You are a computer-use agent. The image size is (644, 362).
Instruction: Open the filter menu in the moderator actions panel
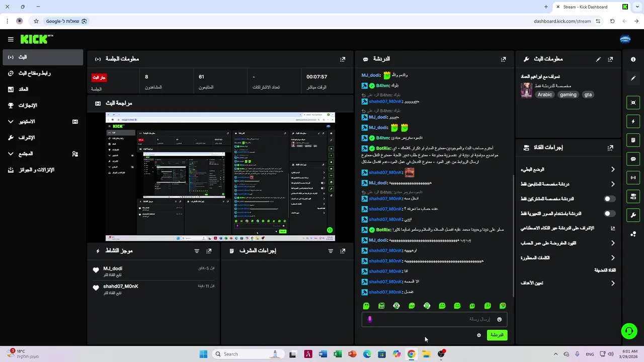click(331, 251)
